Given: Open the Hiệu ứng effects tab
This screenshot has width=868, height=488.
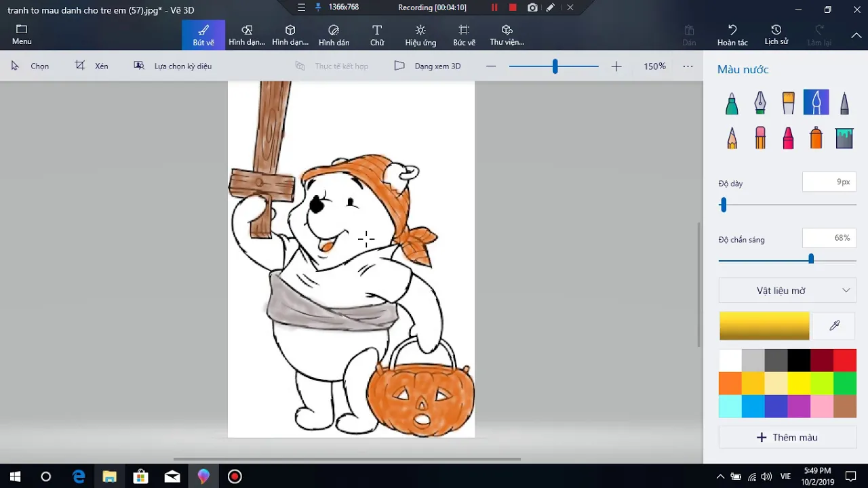Looking at the screenshot, I should tap(420, 35).
